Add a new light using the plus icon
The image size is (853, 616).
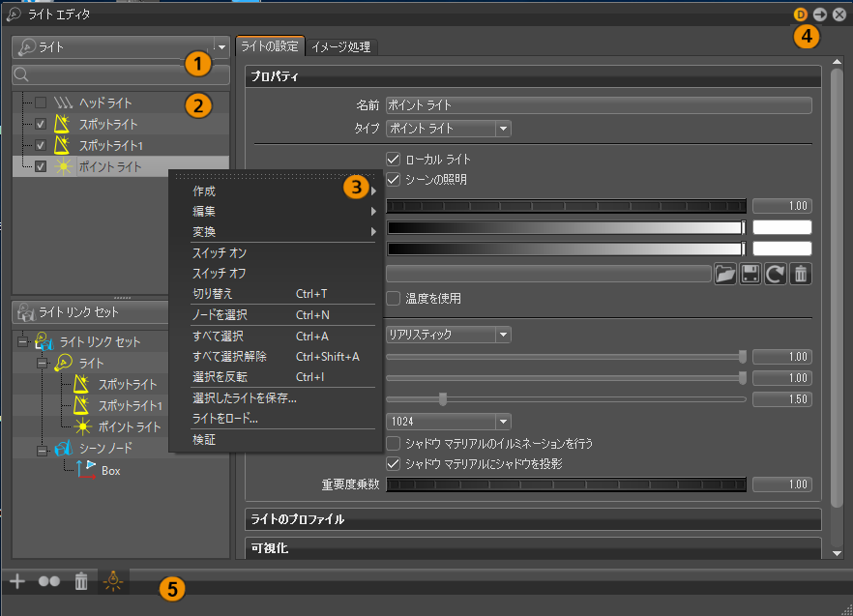point(16,581)
